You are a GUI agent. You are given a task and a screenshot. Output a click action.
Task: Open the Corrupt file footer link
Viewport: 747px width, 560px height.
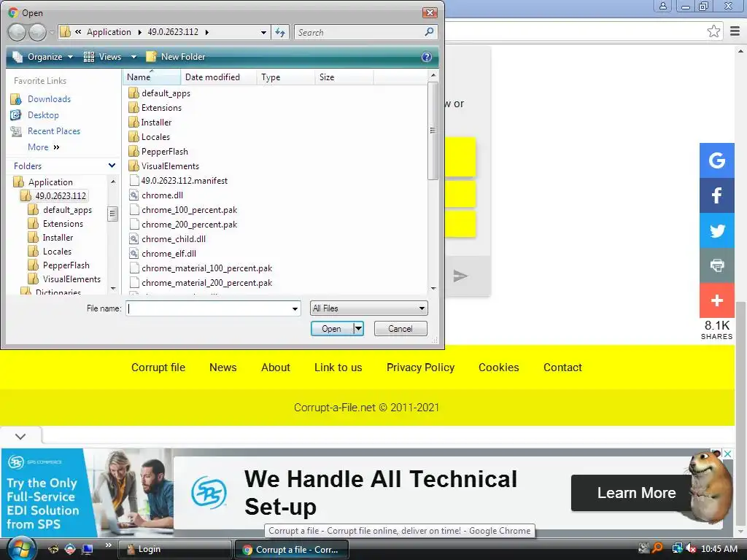click(158, 367)
